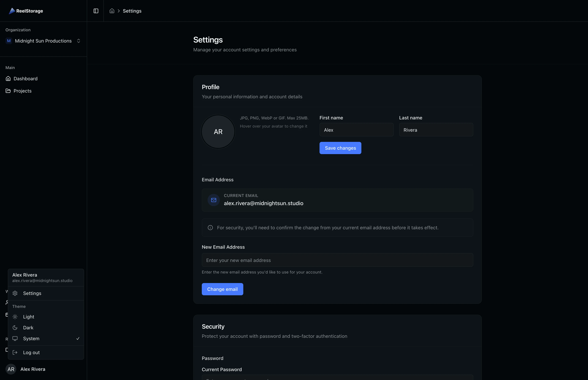Click the info icon in the security notice
The image size is (588, 380).
click(210, 227)
